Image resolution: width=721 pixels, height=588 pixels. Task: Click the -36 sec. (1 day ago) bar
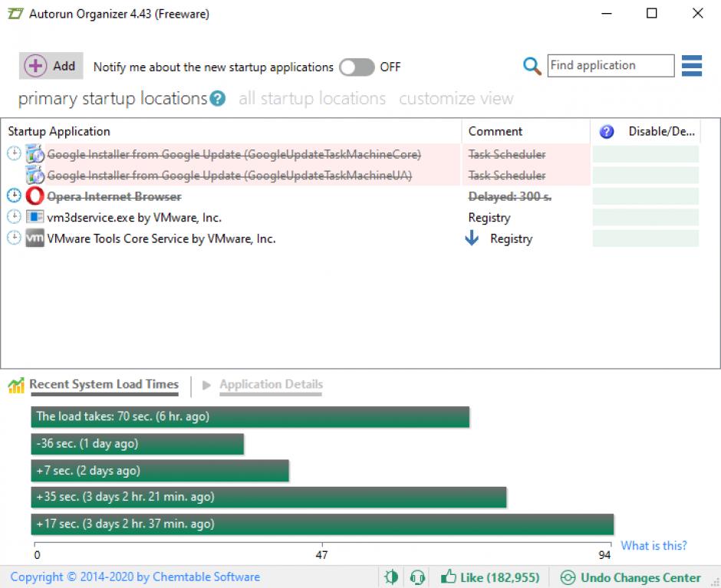[x=137, y=444]
